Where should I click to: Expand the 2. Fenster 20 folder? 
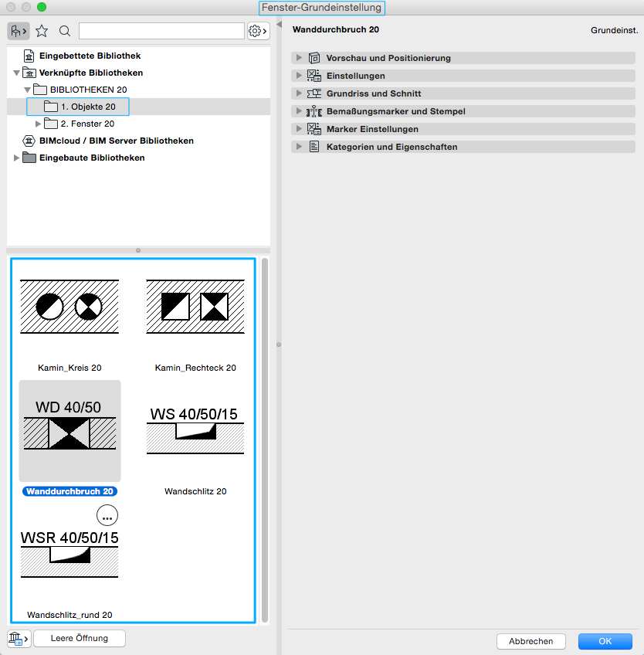(39, 124)
